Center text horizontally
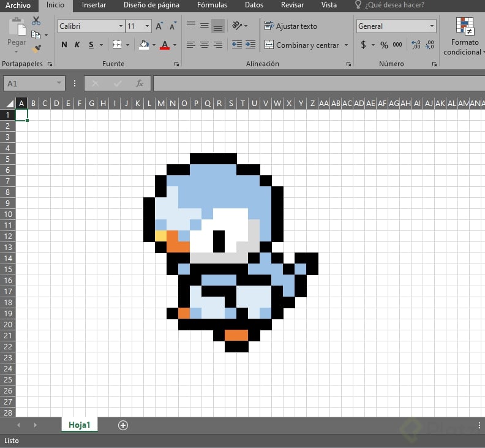Image resolution: width=485 pixels, height=448 pixels. [x=205, y=45]
